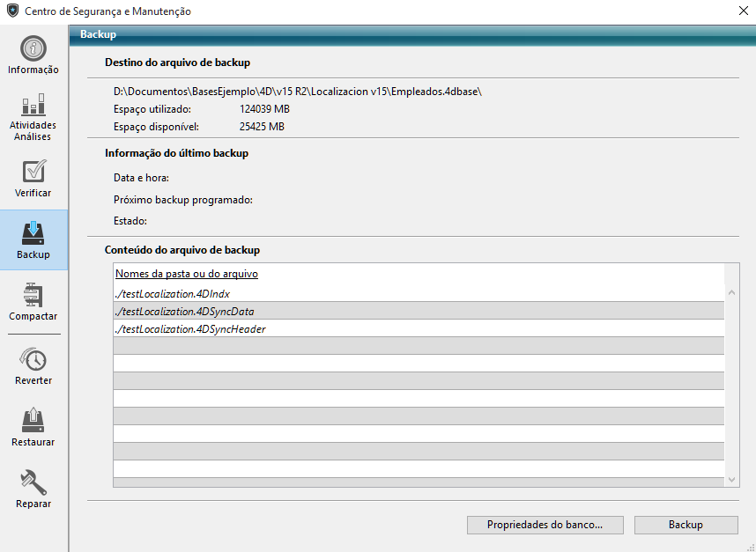756x552 pixels.
Task: Select the Atividades Análises chart icon
Action: [x=33, y=106]
